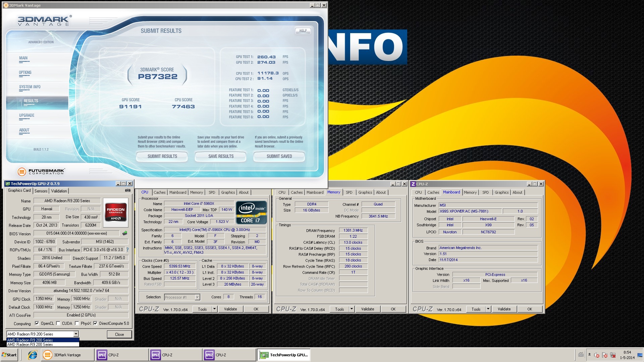
Task: Click the third CPU-Z taskbar button
Action: pyautogui.click(x=229, y=355)
